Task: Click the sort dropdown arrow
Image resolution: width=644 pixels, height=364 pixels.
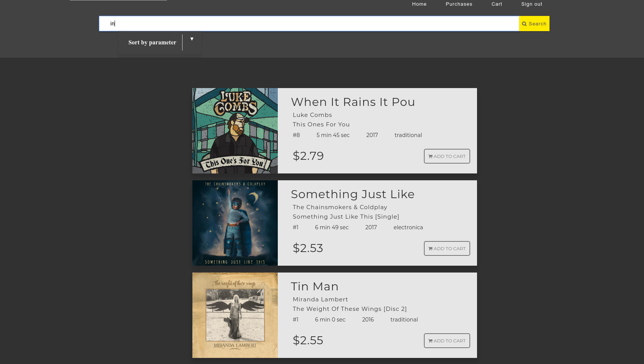Action: pos(192,39)
